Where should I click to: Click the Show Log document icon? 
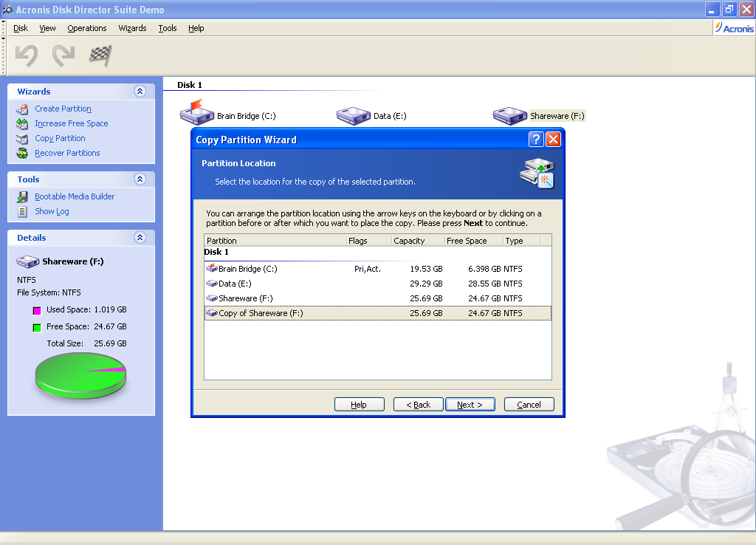point(22,212)
